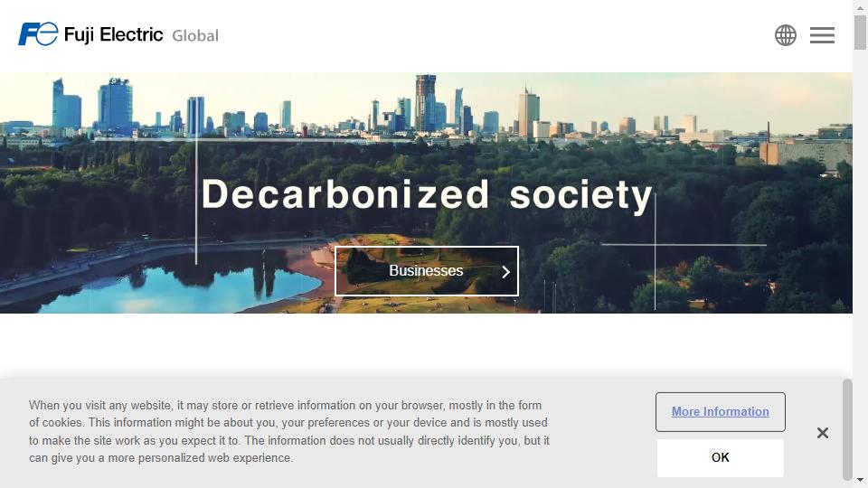Click the Decarbonized society headline
The image size is (868, 488).
point(427,195)
